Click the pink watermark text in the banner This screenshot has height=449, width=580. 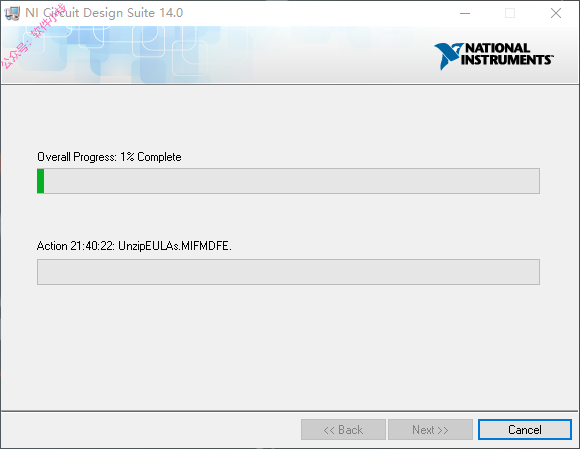click(34, 36)
